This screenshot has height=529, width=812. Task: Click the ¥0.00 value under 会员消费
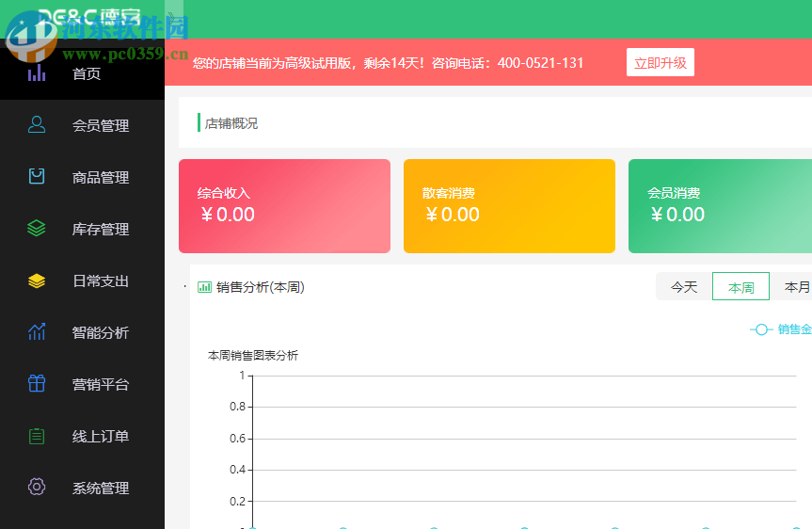tap(677, 215)
